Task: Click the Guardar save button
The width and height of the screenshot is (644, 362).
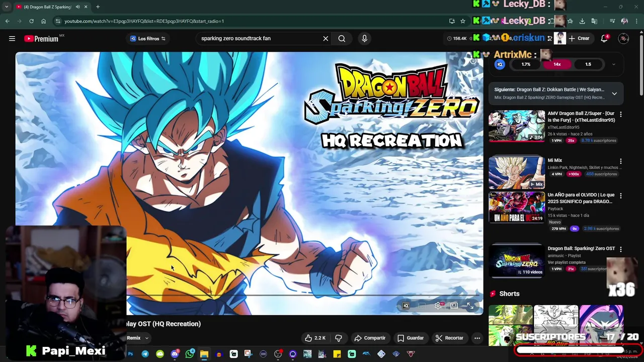Action: click(x=411, y=338)
